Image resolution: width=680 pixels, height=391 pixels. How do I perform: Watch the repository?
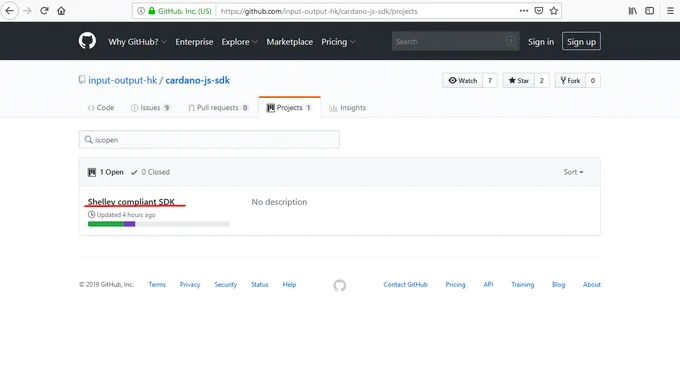[462, 81]
